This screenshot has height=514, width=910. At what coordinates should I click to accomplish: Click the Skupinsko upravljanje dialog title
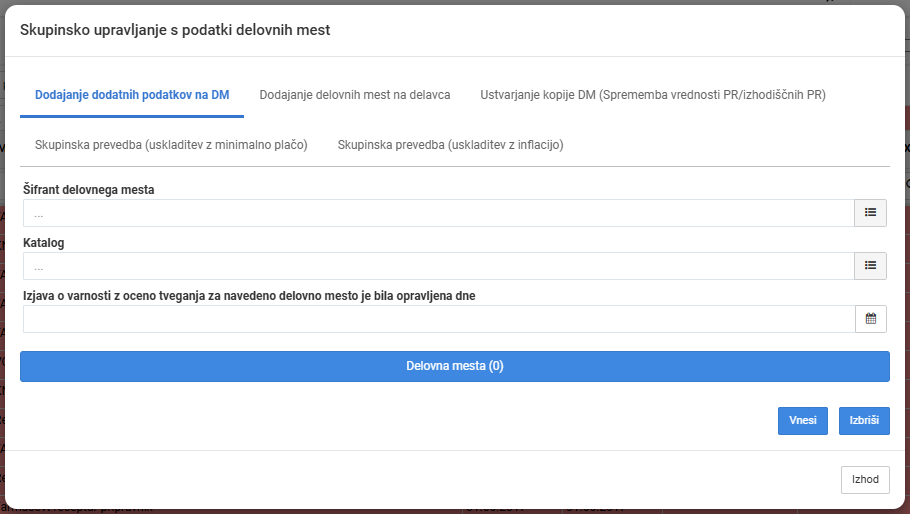coord(175,30)
